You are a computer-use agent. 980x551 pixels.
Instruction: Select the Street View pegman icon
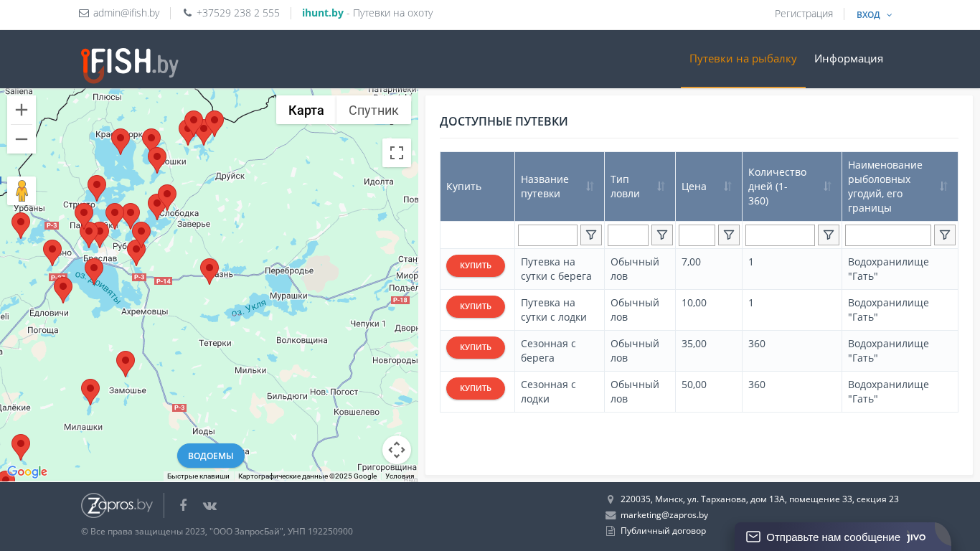point(22,191)
